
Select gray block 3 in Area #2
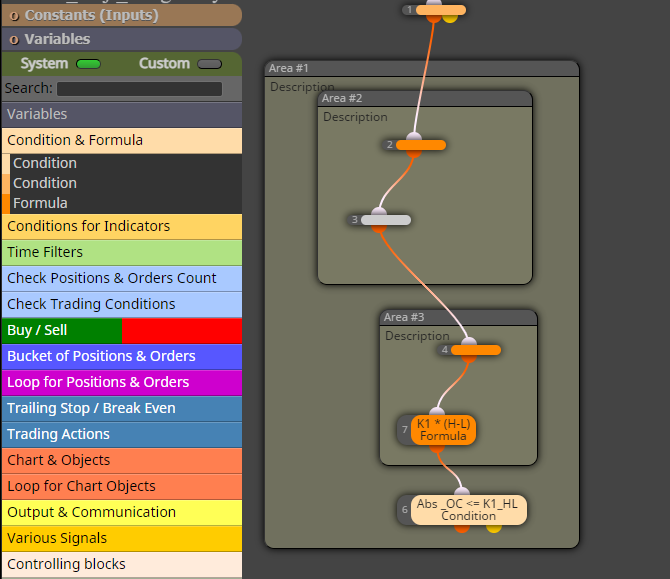[x=386, y=220]
